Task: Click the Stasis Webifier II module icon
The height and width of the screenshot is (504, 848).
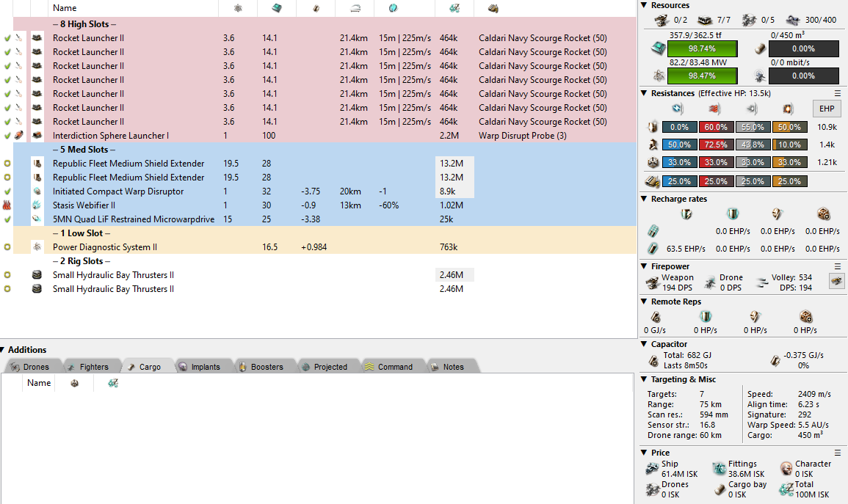Action: point(37,205)
